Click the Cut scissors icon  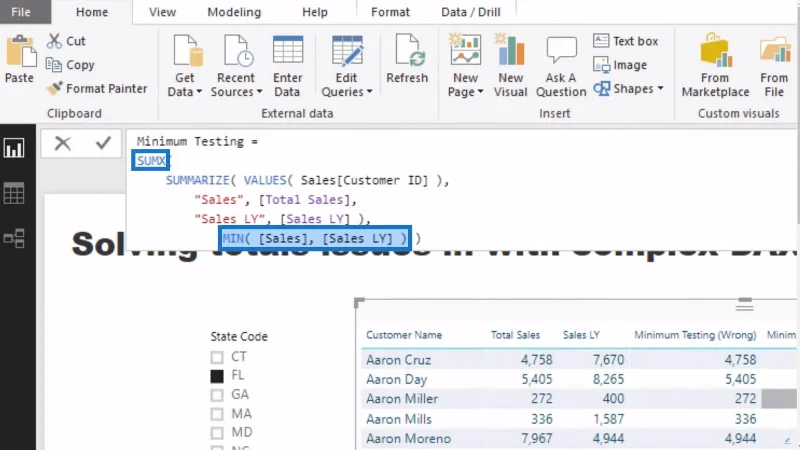pos(54,41)
